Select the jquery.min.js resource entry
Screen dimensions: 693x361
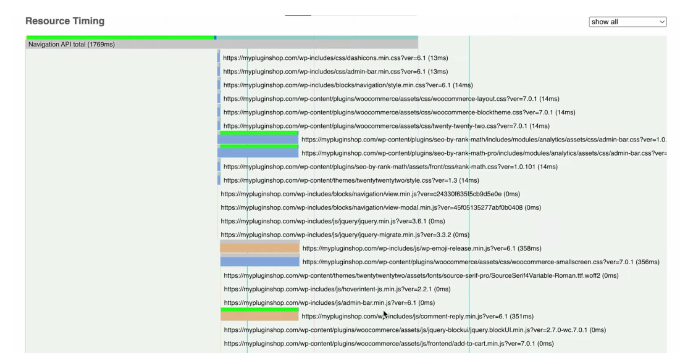333,221
